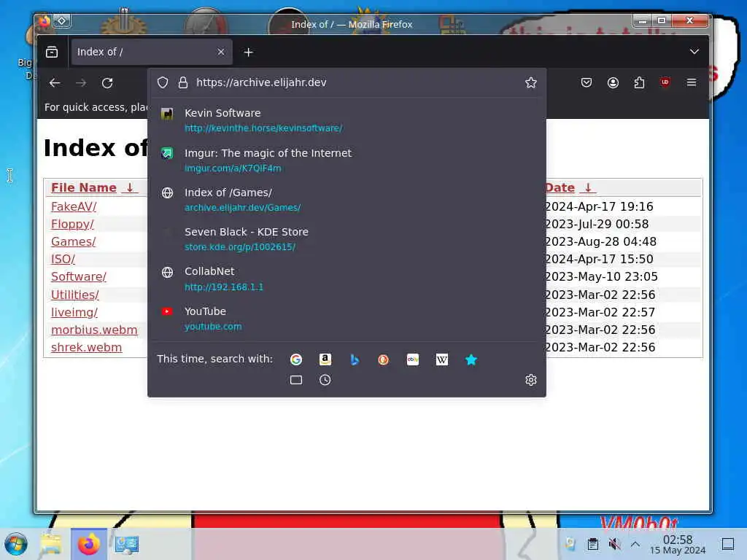
Task: Click date 2023-Aug-28 04:48
Action: (600, 241)
